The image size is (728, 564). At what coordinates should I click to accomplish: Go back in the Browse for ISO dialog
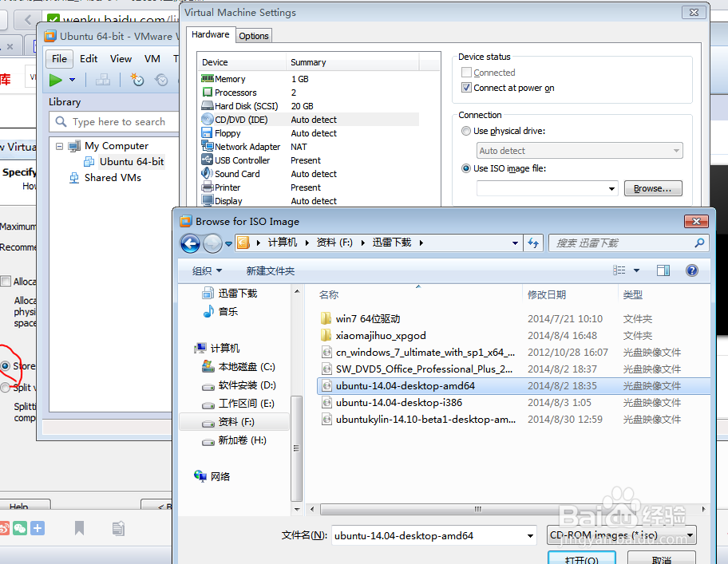(190, 243)
